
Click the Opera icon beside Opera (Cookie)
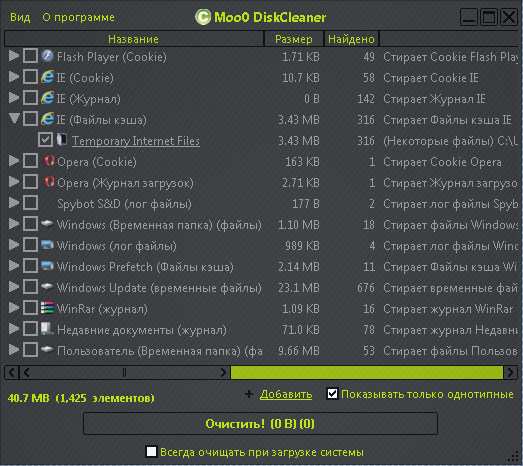(x=49, y=161)
